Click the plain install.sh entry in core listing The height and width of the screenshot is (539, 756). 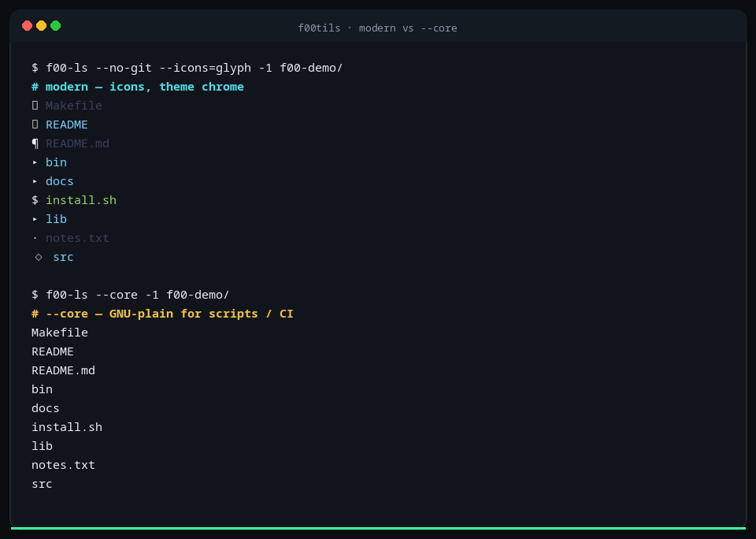[67, 427]
